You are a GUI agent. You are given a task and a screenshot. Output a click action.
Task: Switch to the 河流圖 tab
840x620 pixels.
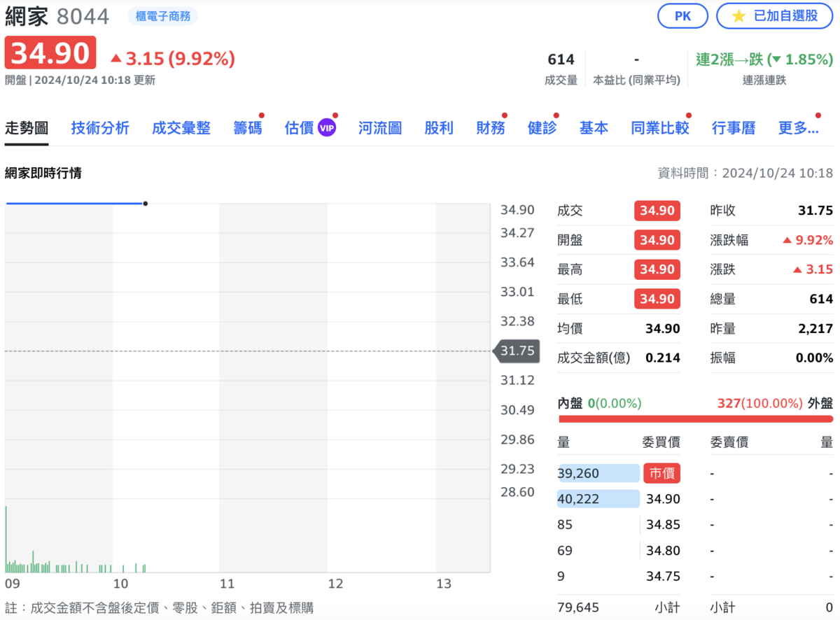[380, 128]
